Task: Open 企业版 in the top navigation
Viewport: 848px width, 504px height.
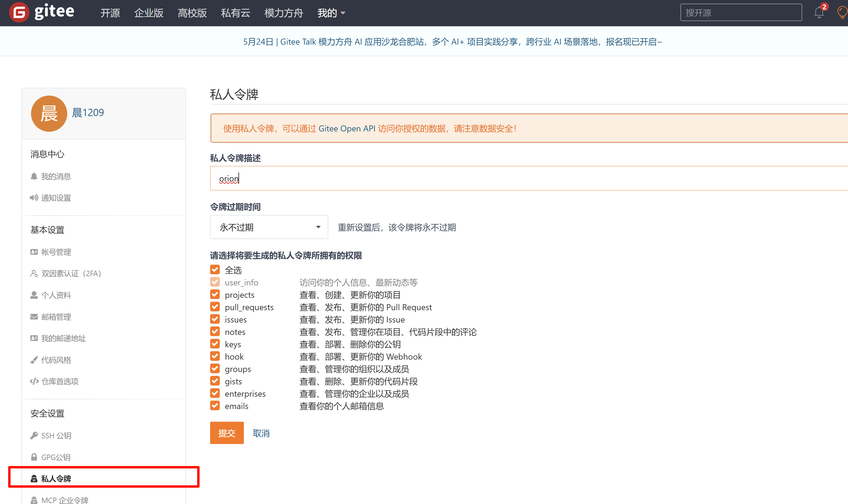Action: coord(149,13)
